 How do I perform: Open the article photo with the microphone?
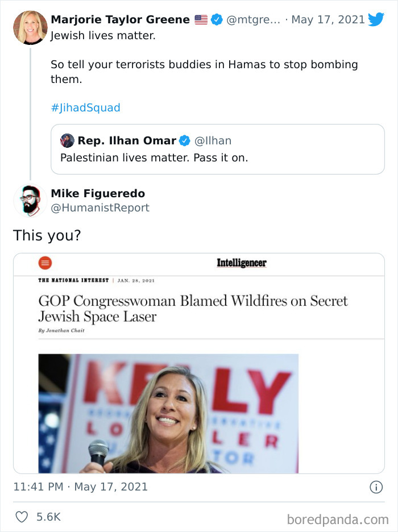(x=168, y=413)
